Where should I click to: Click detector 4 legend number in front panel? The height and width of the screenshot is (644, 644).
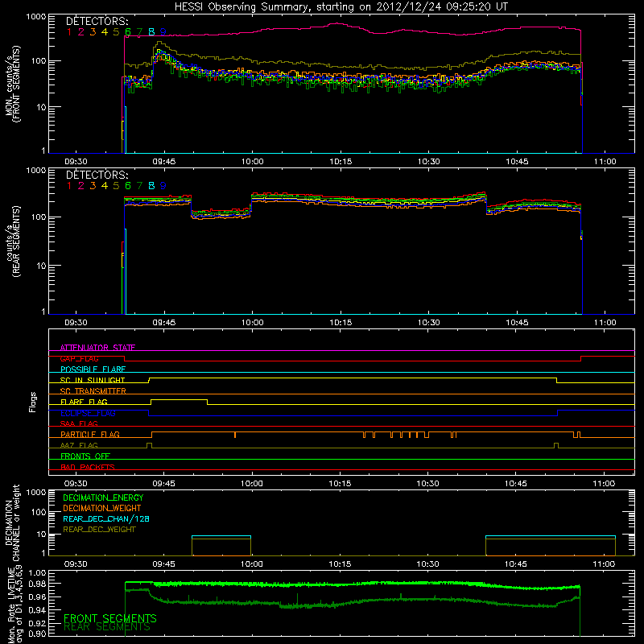(105, 31)
